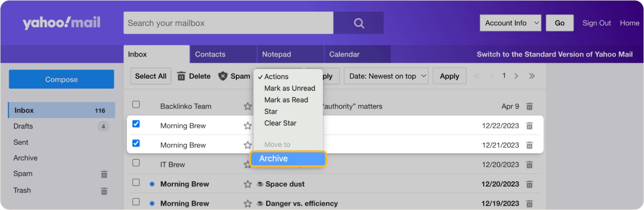Image resolution: width=644 pixels, height=210 pixels.
Task: Click the Delete trash icon in toolbar
Action: [181, 76]
